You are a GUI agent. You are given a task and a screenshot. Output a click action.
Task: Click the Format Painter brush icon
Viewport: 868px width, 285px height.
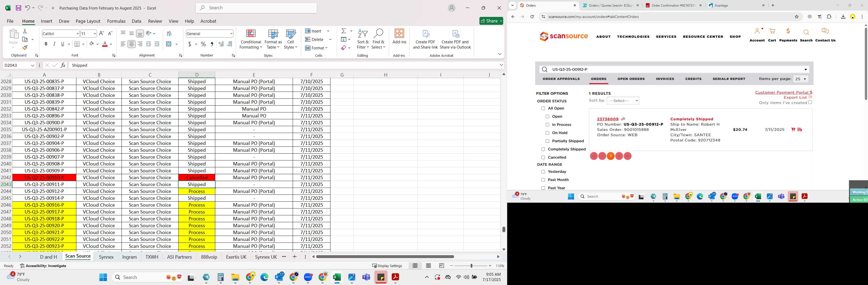[25, 47]
